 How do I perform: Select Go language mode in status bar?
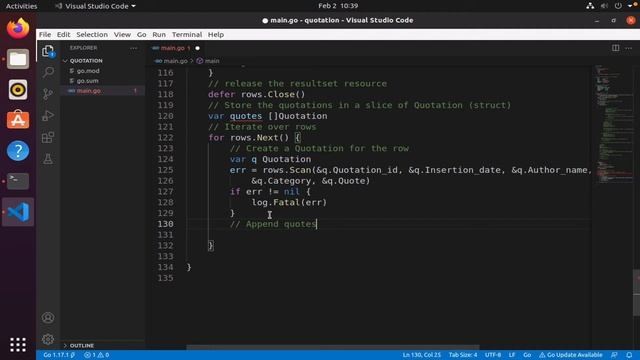point(527,355)
